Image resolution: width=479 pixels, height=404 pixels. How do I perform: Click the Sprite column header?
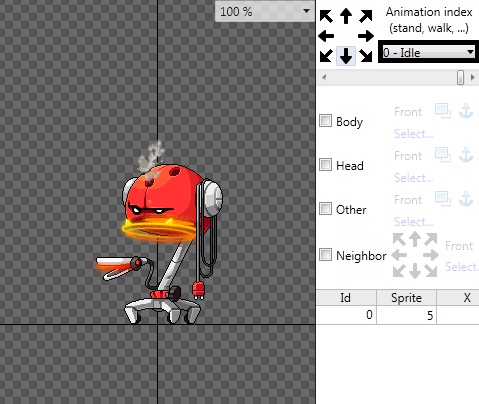[406, 297]
